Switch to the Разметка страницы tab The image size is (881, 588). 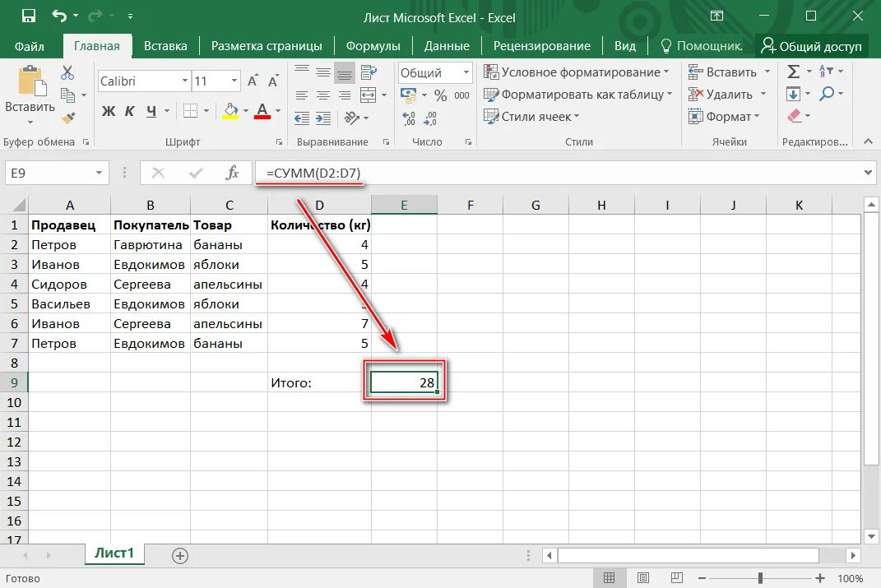tap(267, 46)
